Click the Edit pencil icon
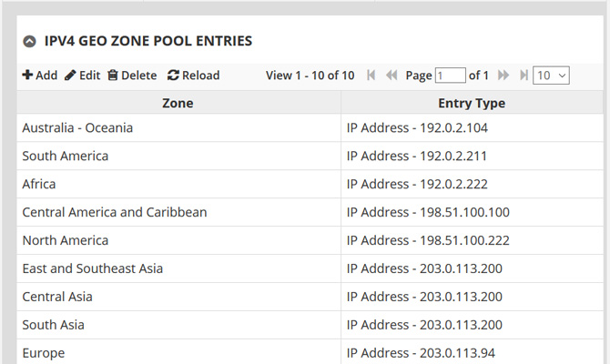This screenshot has width=610, height=364. pos(70,76)
